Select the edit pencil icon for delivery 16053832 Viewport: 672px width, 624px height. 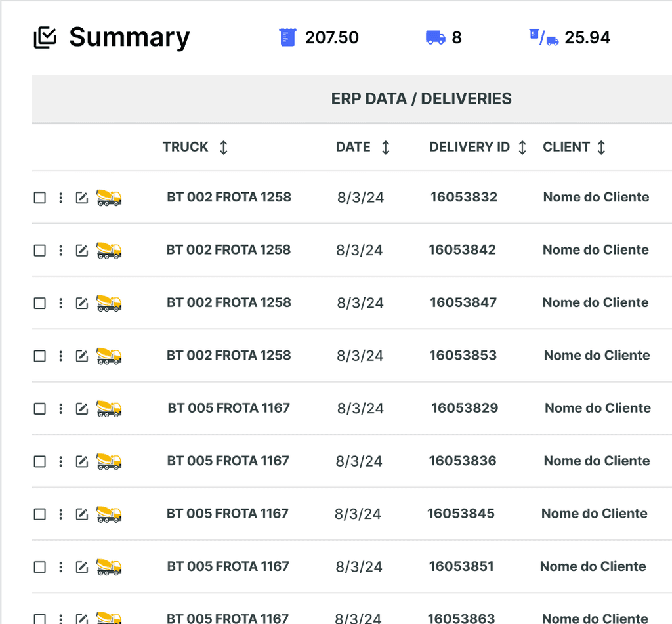click(x=81, y=197)
